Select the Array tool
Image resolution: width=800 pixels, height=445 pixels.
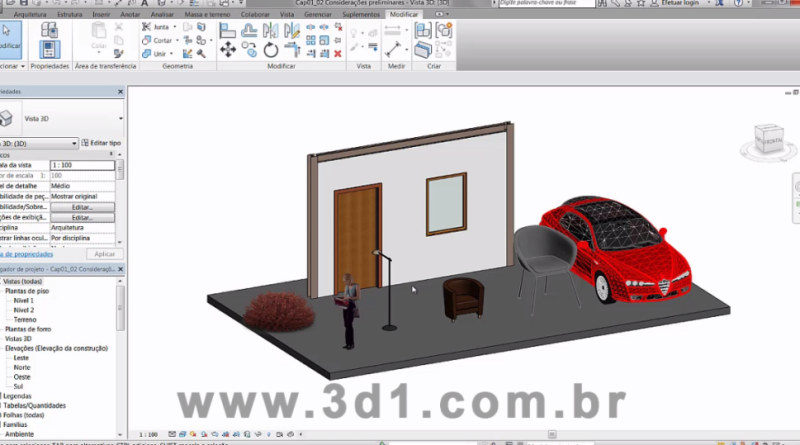click(x=311, y=40)
